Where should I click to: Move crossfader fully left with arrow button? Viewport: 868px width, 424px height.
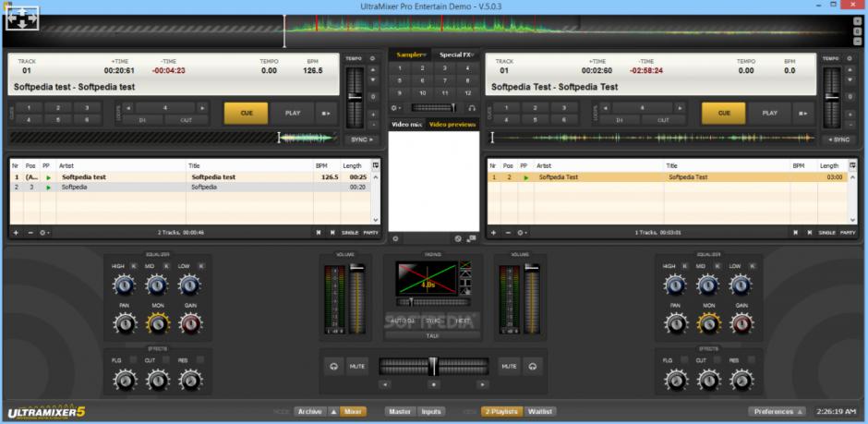(x=385, y=384)
